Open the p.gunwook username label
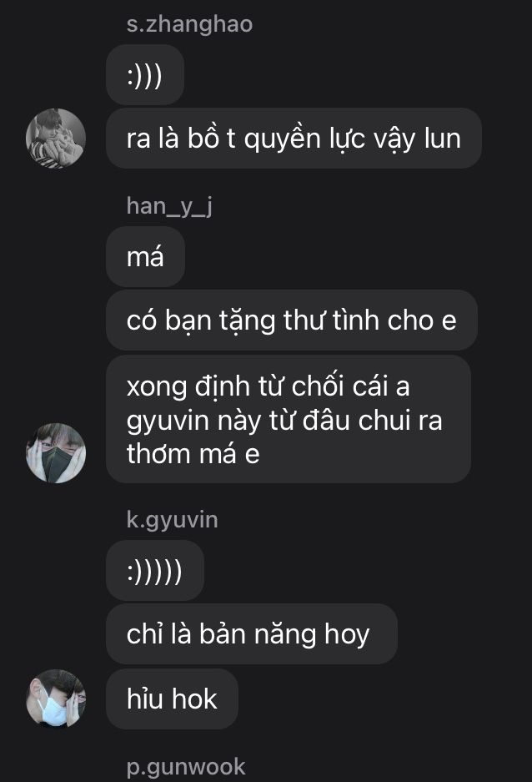532x782 pixels. [x=186, y=766]
